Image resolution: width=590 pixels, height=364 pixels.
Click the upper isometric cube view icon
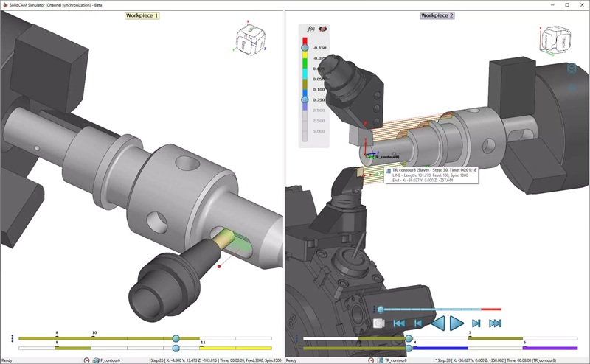coord(571,68)
